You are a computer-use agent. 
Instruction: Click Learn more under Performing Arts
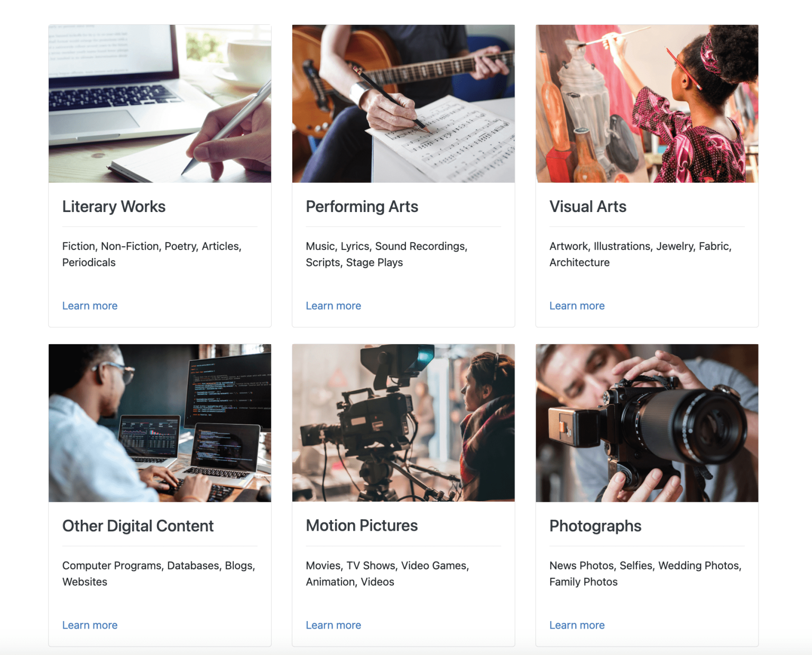pos(334,306)
